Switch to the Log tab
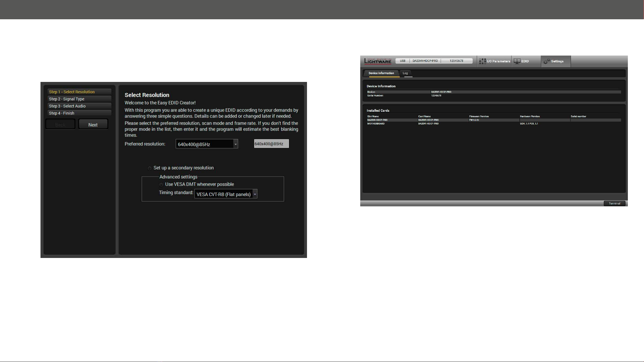Viewport: 644px width, 362px height. [405, 73]
